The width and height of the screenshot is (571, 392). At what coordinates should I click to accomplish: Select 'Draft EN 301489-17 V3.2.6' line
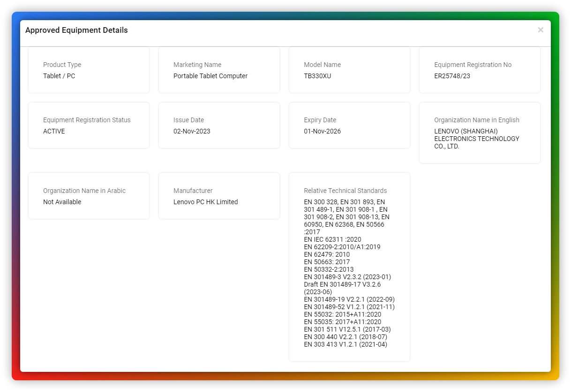click(342, 284)
